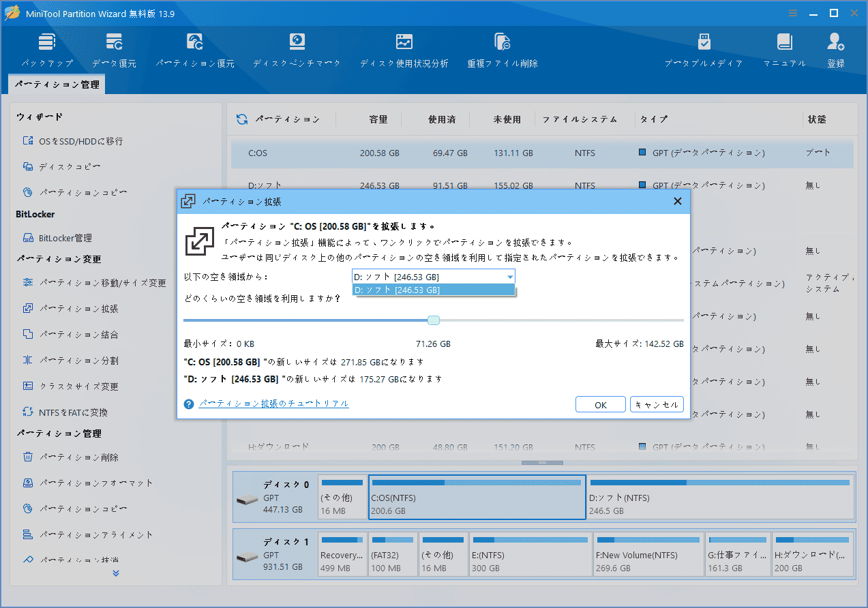868x608 pixels.
Task: Select D: ソフト [246.53 GB] dropdown option
Action: 434,290
